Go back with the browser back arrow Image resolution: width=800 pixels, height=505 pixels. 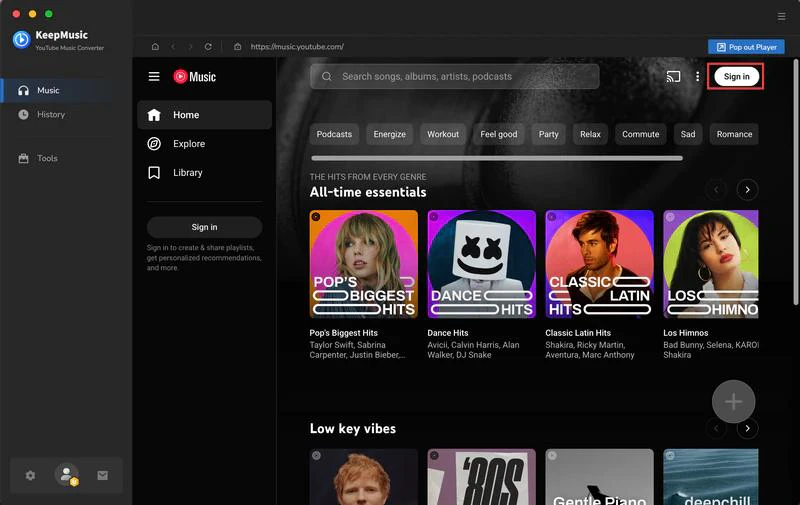point(173,46)
